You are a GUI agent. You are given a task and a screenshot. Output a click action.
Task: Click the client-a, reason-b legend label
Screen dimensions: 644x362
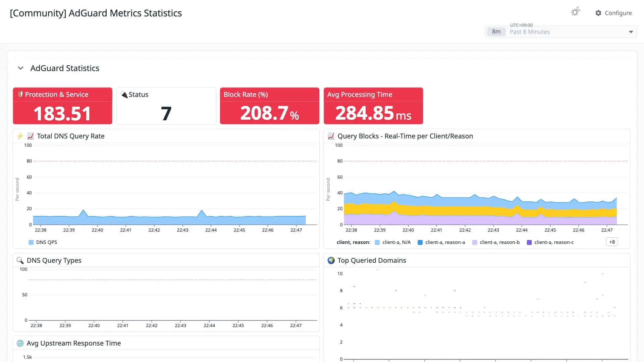[x=500, y=242]
